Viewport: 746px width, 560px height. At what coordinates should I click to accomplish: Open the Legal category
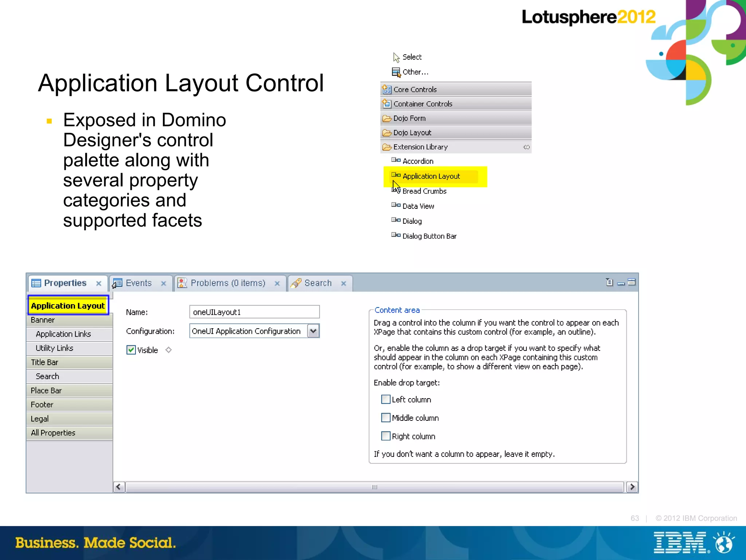[69, 419]
